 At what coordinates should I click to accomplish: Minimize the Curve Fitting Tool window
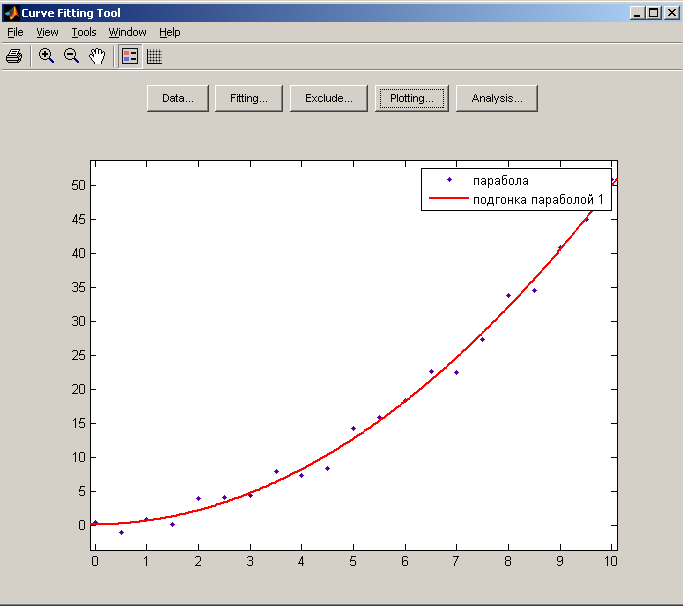[637, 13]
